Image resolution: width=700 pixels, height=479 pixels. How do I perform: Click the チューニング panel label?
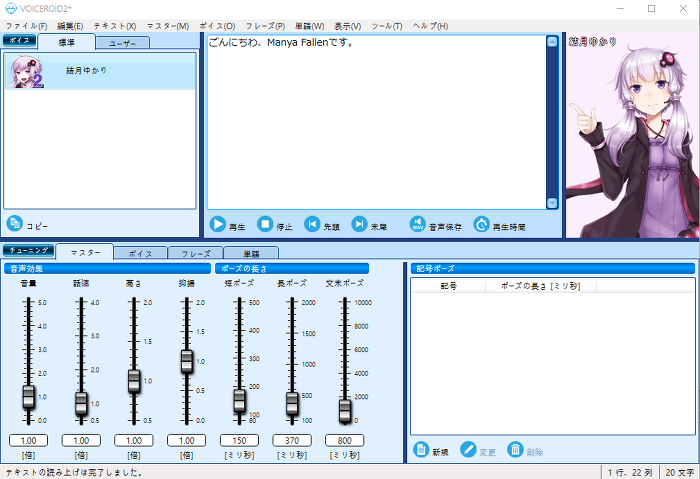pos(29,250)
